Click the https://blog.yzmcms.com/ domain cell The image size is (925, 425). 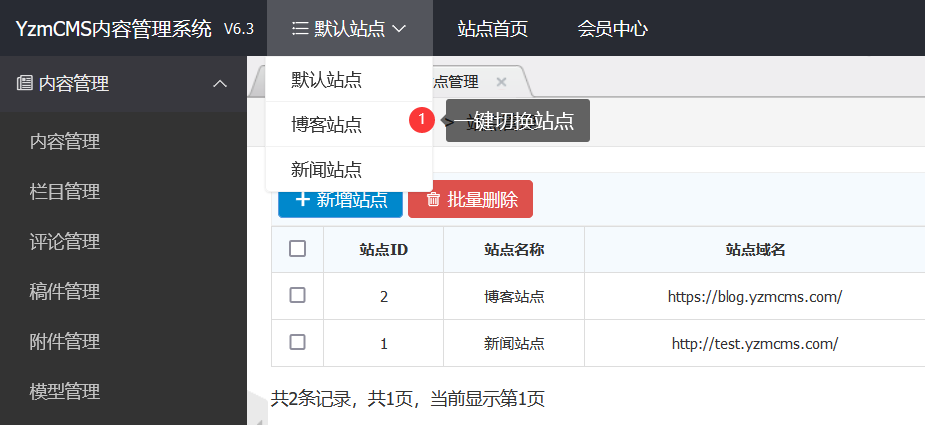(x=755, y=296)
